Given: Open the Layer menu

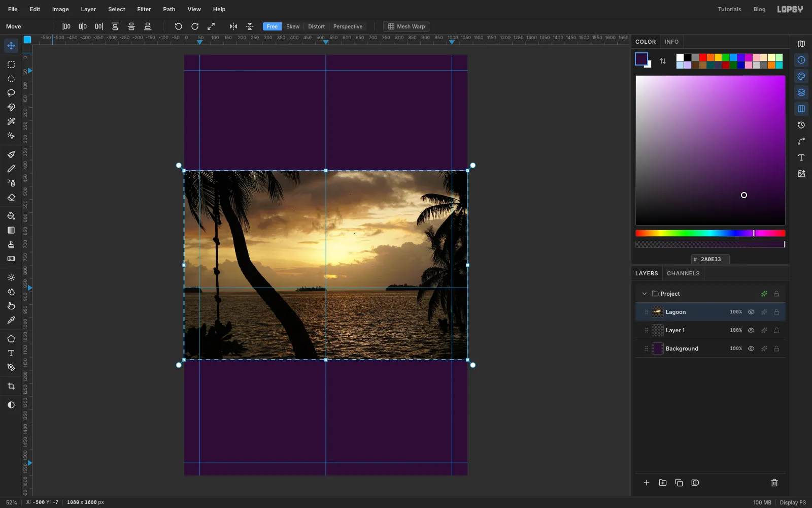Looking at the screenshot, I should (88, 9).
